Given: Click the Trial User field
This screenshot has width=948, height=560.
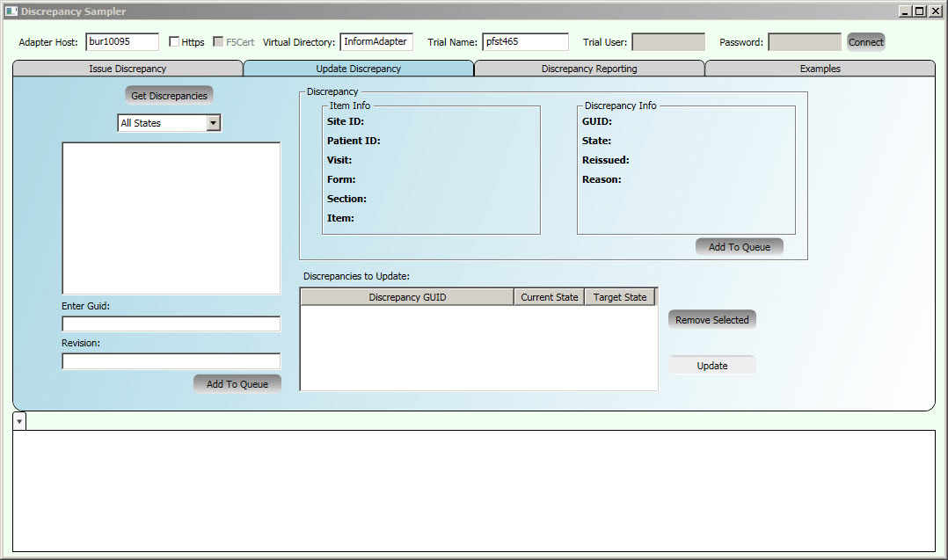Looking at the screenshot, I should (x=668, y=41).
